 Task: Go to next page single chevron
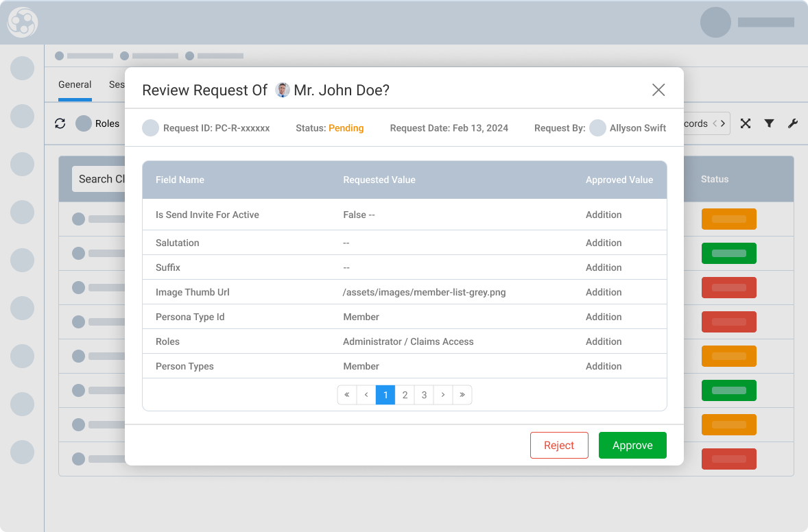point(443,395)
